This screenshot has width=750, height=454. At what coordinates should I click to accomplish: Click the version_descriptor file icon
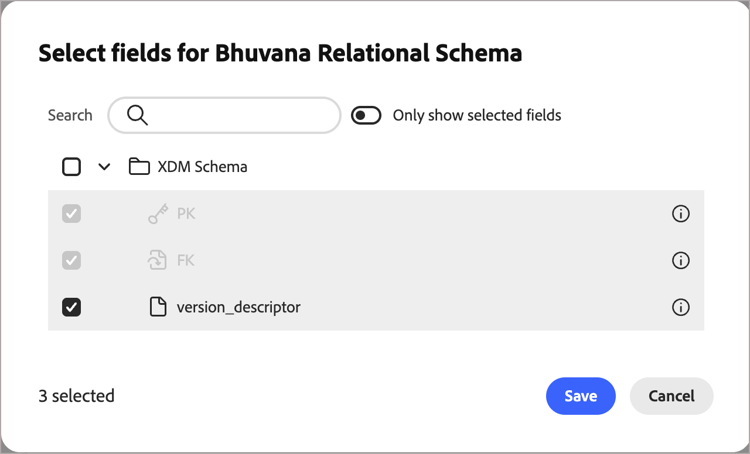pos(157,307)
